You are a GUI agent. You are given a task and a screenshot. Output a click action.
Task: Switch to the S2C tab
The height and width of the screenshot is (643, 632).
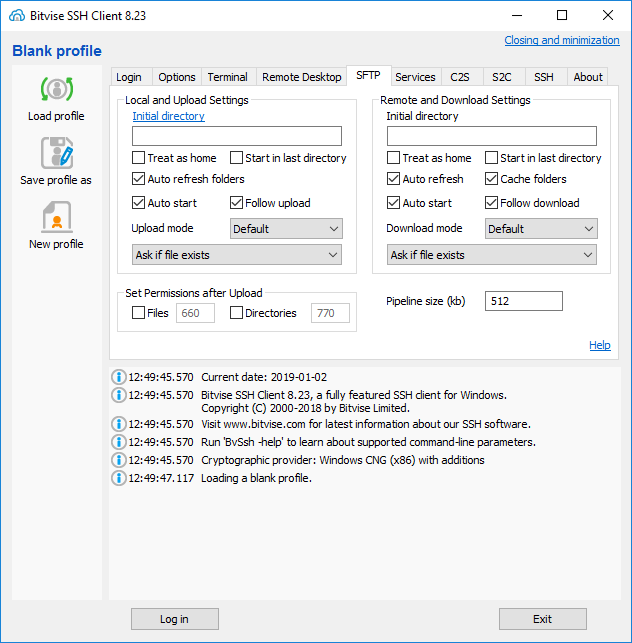502,77
